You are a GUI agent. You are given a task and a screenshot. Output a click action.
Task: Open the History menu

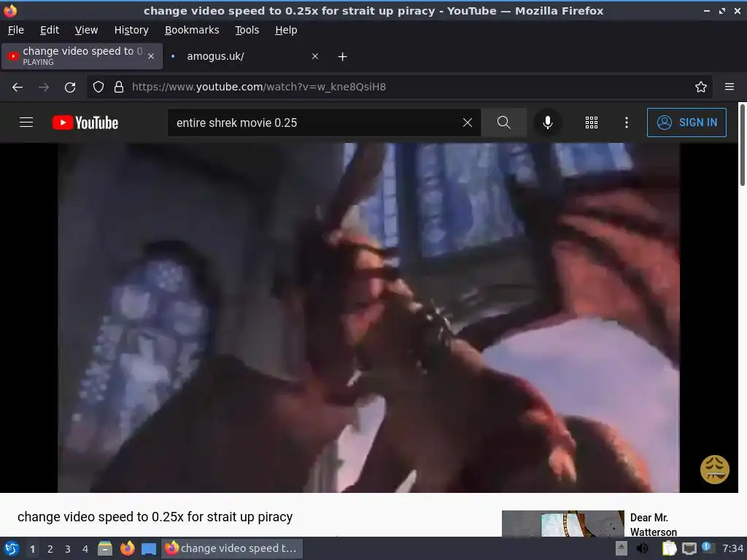[131, 30]
